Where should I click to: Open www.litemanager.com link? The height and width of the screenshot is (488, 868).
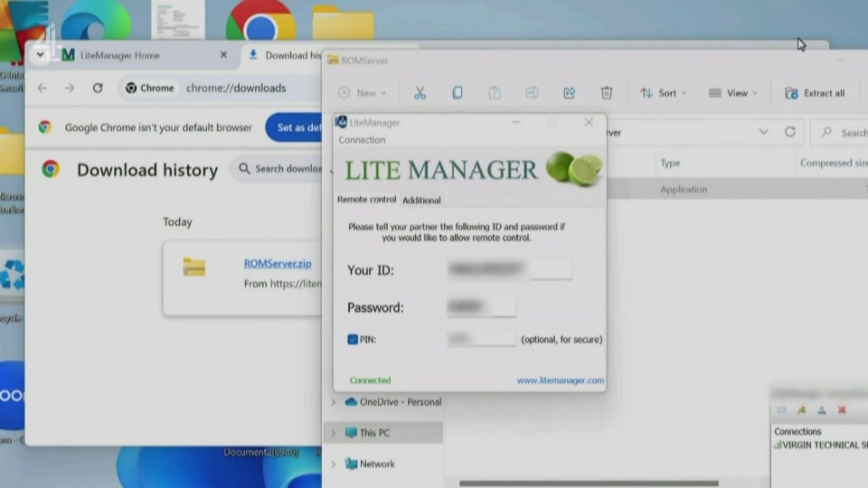click(x=561, y=380)
